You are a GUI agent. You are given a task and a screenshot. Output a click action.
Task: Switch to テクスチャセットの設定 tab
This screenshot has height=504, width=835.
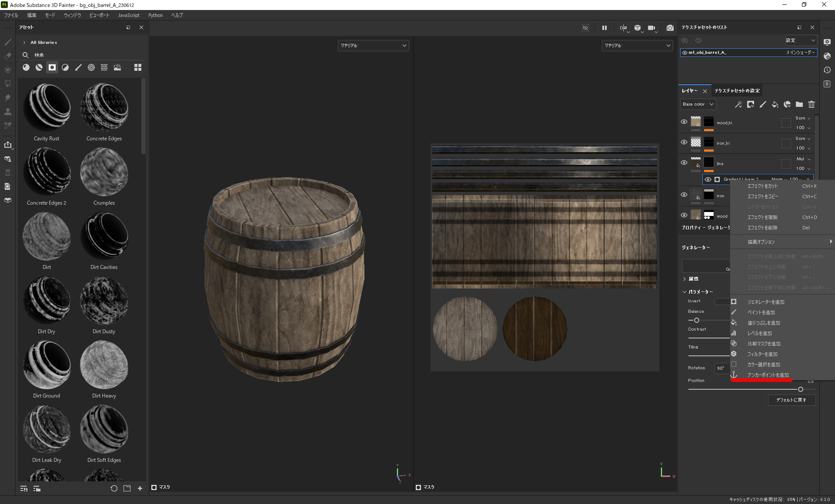click(737, 91)
